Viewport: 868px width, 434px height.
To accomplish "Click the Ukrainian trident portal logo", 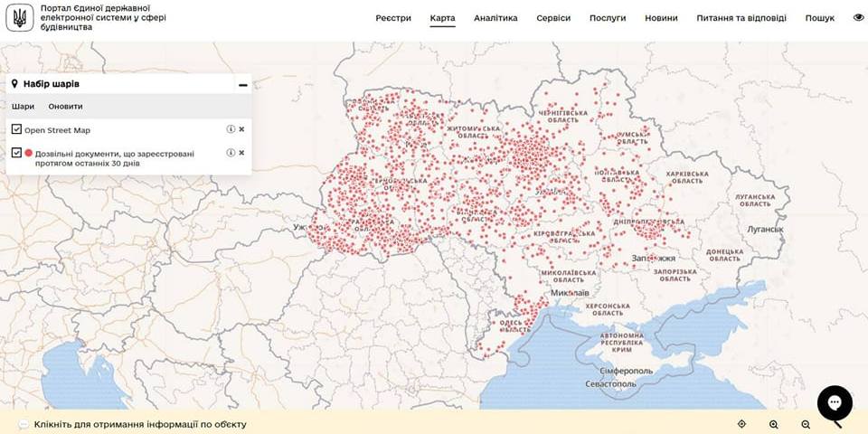I will 20,18.
